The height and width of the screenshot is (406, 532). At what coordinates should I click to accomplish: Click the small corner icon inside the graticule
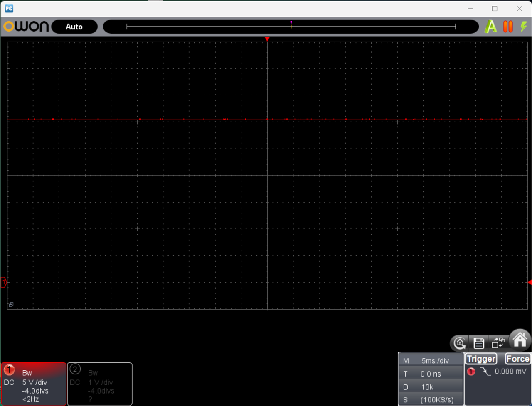(x=11, y=305)
